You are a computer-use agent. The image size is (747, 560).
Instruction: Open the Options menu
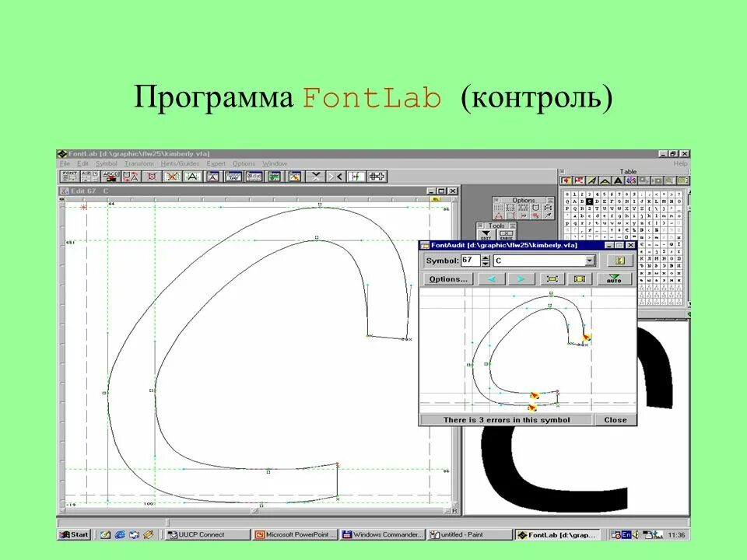(x=244, y=163)
